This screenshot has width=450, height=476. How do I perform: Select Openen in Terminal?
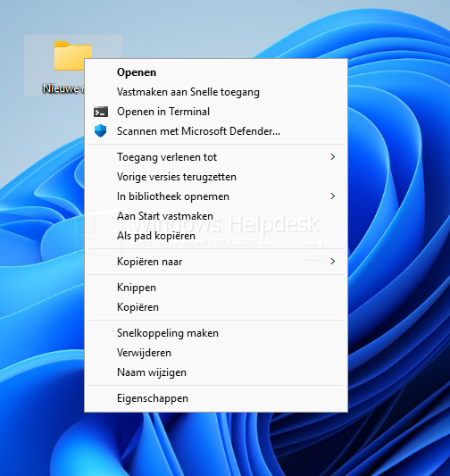(216, 112)
